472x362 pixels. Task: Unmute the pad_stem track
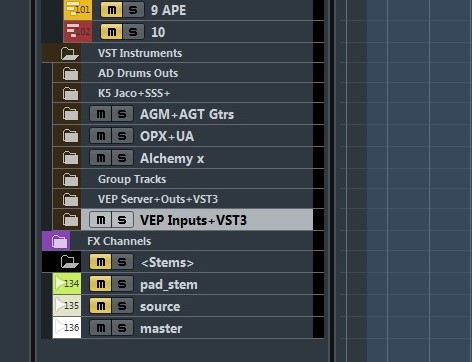tap(101, 284)
